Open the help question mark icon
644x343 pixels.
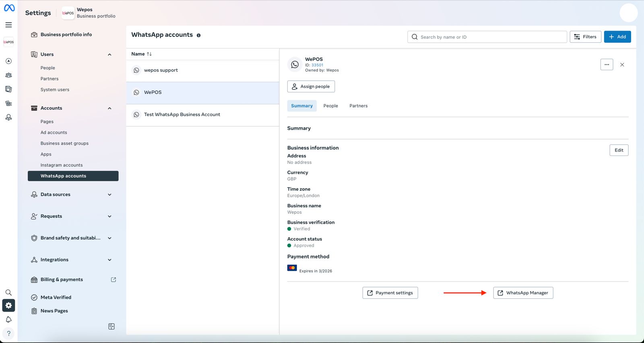(8, 333)
